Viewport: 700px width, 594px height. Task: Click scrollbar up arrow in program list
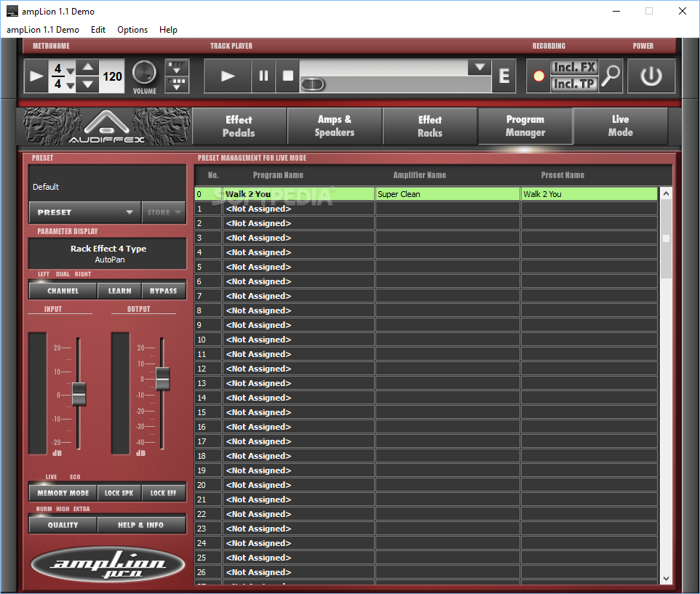(666, 193)
